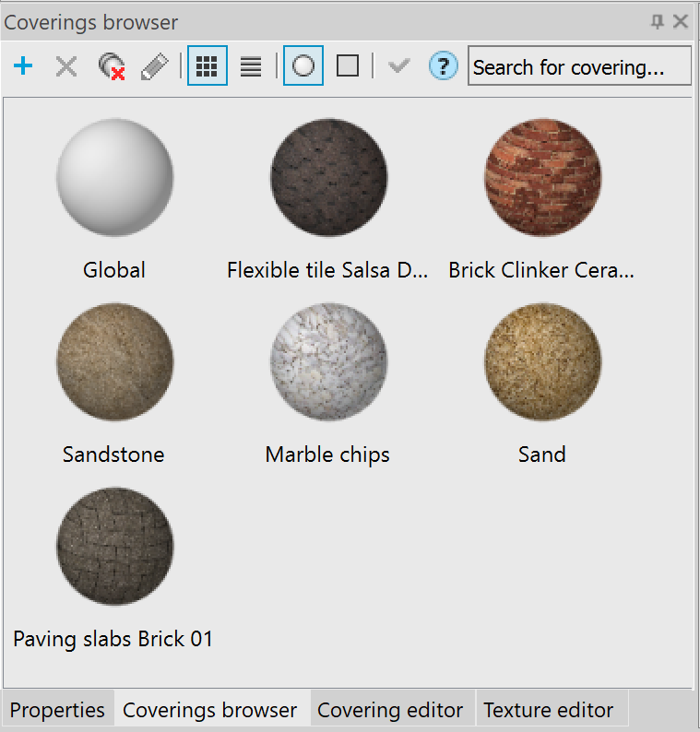Select the Brick Clinker covering thumbnail
Viewport: 700px width, 732px height.
pyautogui.click(x=542, y=177)
